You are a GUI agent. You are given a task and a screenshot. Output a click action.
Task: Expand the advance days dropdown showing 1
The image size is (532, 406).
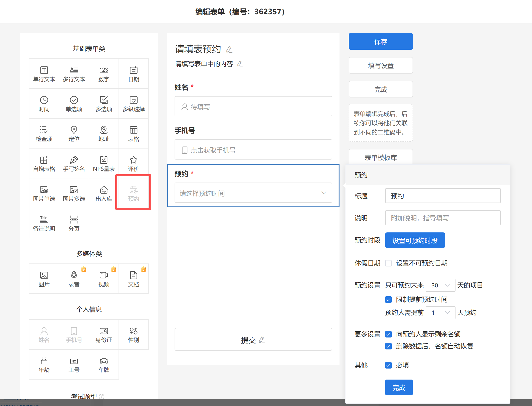coord(440,312)
